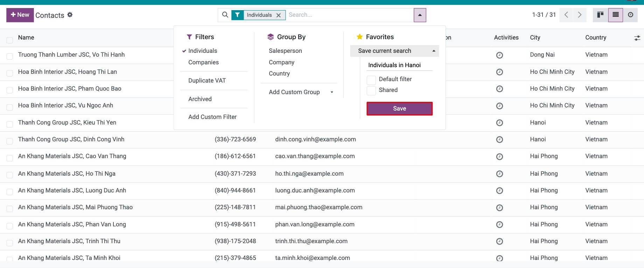Apply the Companies filter
Screen dimensions: 644x268
(203, 62)
